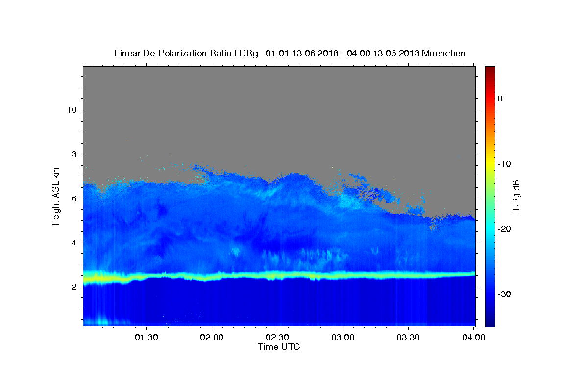Screen dimensions: 588x392
Task: Click the 03:30 time tick label
Action: point(408,338)
